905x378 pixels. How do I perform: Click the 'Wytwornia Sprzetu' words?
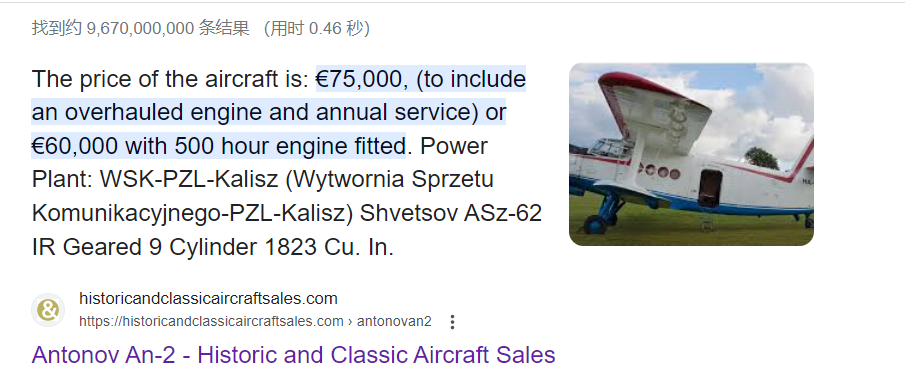click(x=390, y=179)
